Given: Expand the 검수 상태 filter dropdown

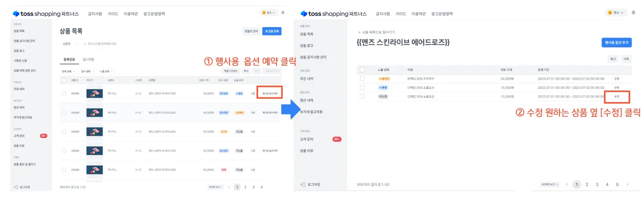Looking at the screenshot, I should tap(87, 71).
